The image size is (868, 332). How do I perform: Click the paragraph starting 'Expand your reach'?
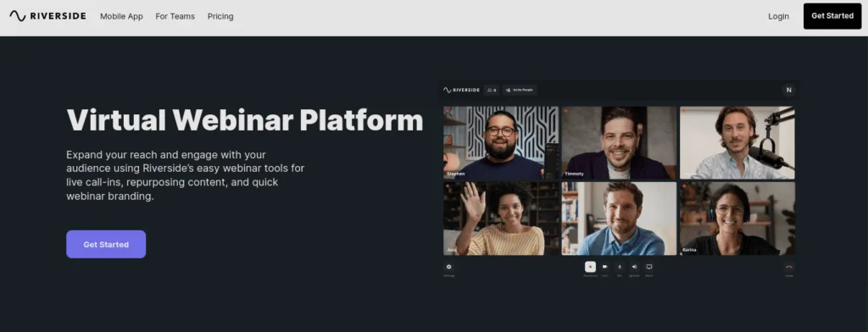point(186,175)
